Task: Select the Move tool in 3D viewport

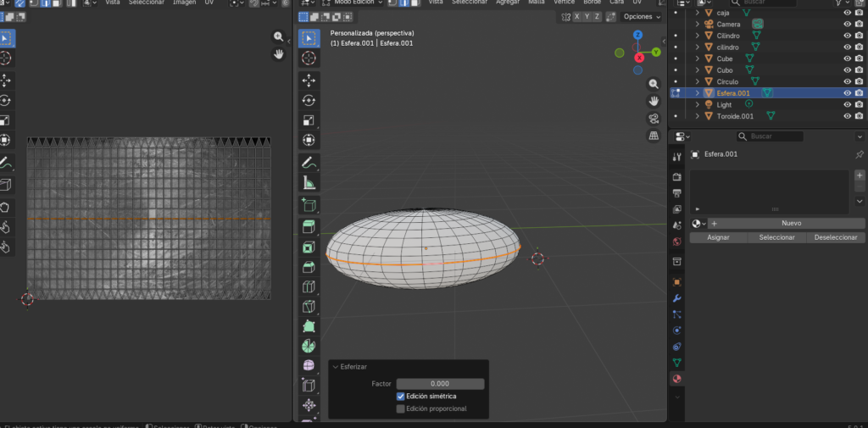Action: [309, 80]
